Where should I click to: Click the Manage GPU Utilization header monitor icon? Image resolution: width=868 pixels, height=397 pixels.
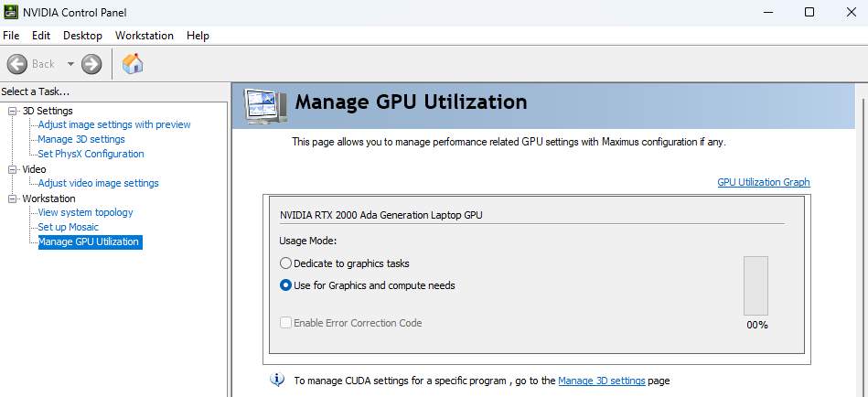click(266, 106)
